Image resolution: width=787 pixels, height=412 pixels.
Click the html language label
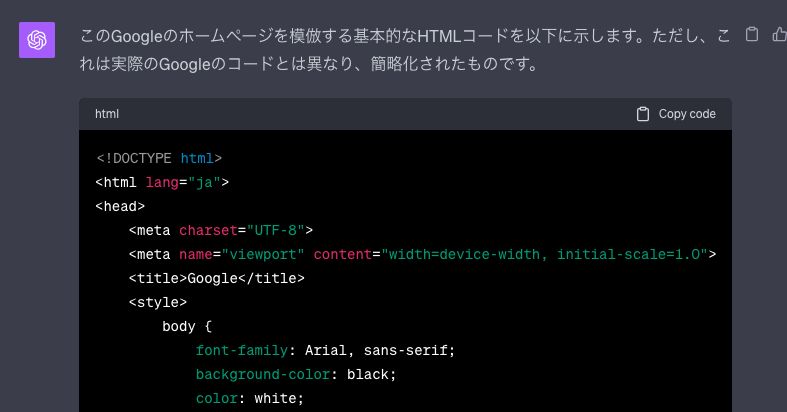pos(107,114)
